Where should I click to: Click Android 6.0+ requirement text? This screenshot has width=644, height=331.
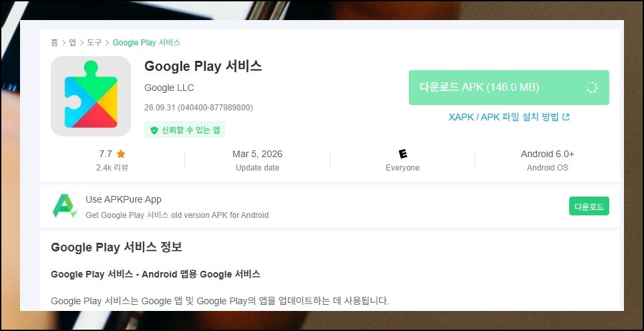tap(548, 154)
